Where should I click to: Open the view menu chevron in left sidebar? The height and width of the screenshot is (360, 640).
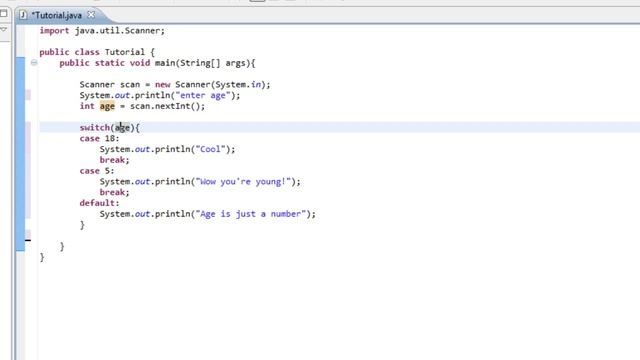(x=4, y=30)
